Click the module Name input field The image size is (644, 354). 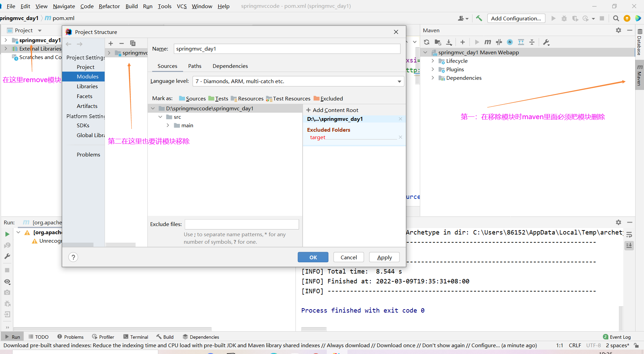[287, 49]
